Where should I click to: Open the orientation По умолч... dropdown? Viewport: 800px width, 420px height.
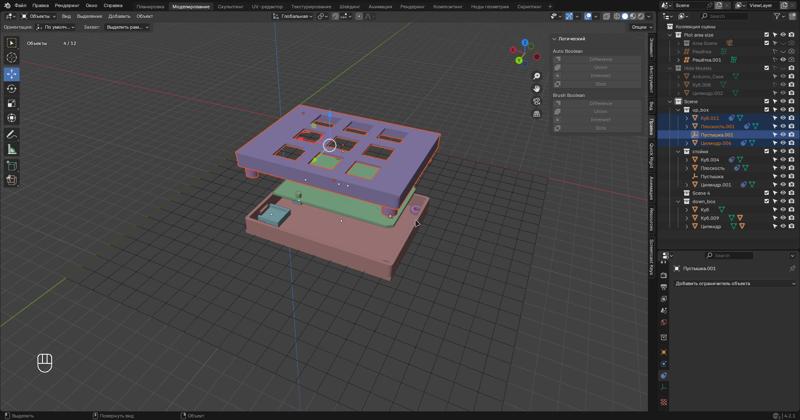click(56, 27)
